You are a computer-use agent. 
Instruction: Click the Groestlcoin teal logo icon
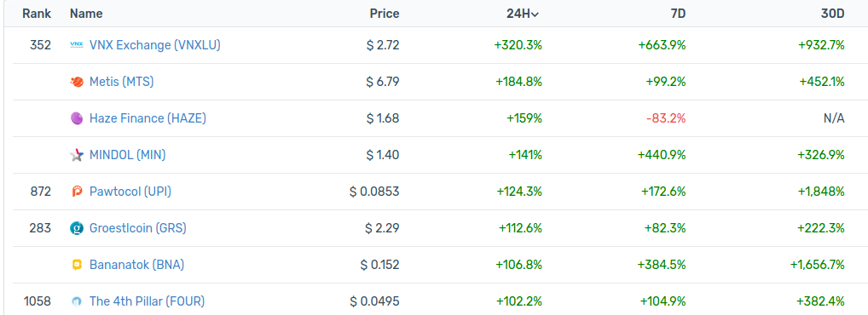(77, 228)
